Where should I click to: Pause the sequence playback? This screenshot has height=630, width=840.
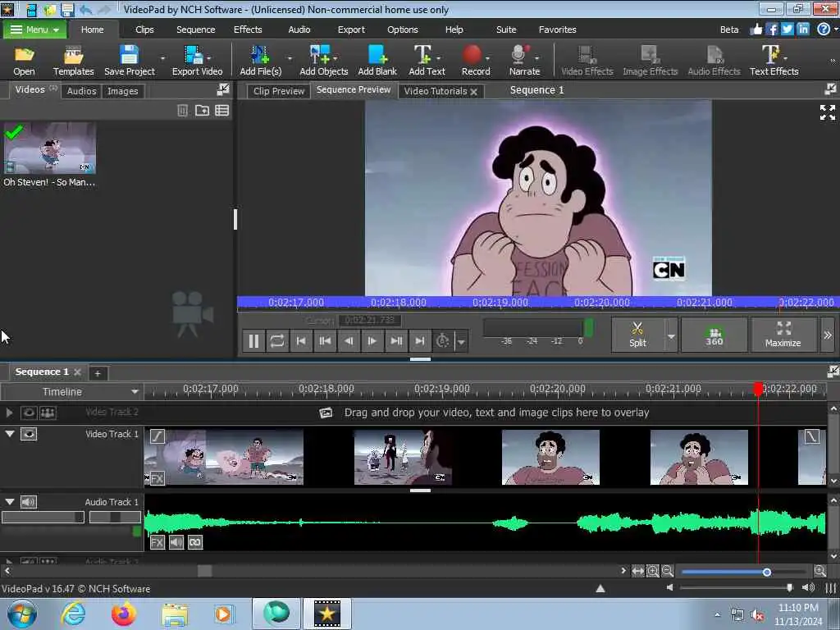tap(253, 340)
